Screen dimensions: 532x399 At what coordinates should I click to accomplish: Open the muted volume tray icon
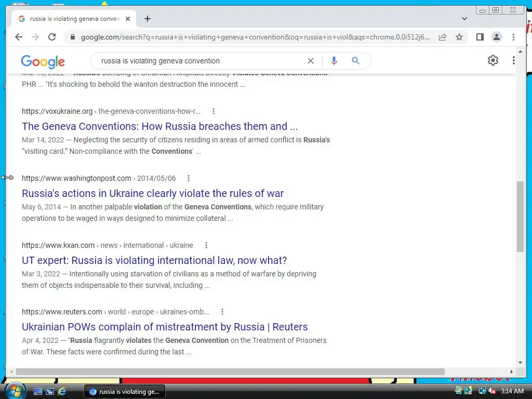click(491, 391)
